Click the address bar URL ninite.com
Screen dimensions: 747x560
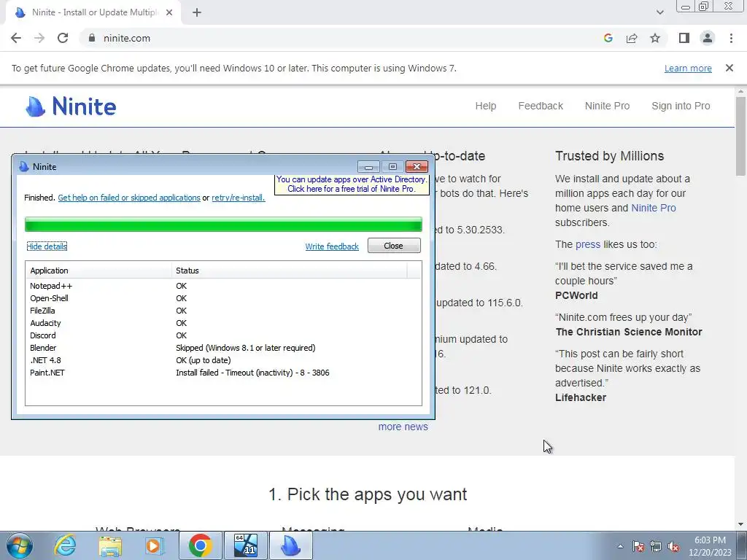127,38
